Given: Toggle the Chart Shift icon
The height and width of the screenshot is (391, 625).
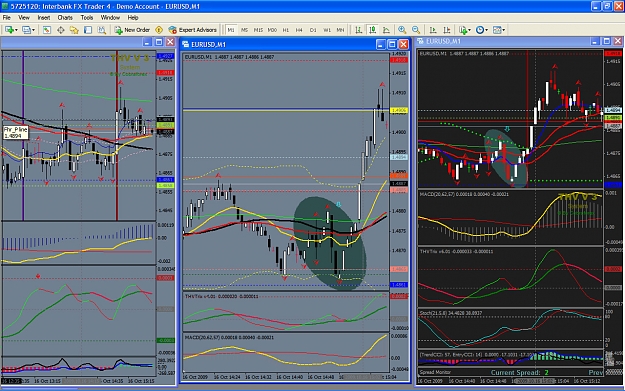Looking at the screenshot, I should 447,30.
